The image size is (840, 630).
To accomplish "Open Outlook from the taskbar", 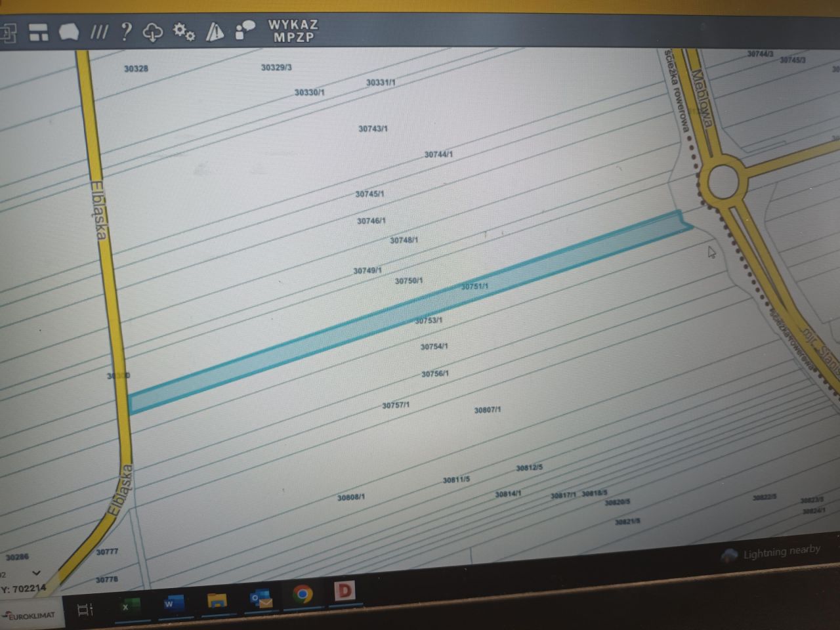I will pyautogui.click(x=261, y=598).
